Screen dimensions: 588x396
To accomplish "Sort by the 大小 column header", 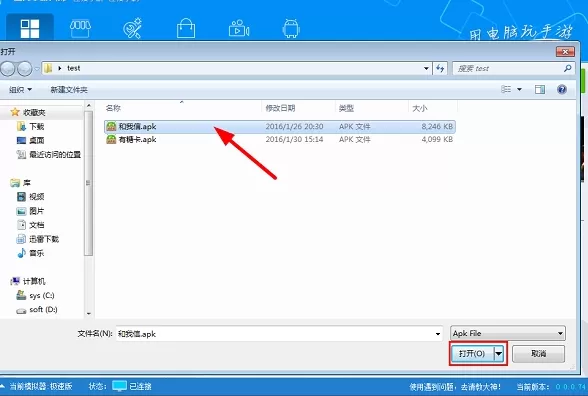I will click(433, 108).
